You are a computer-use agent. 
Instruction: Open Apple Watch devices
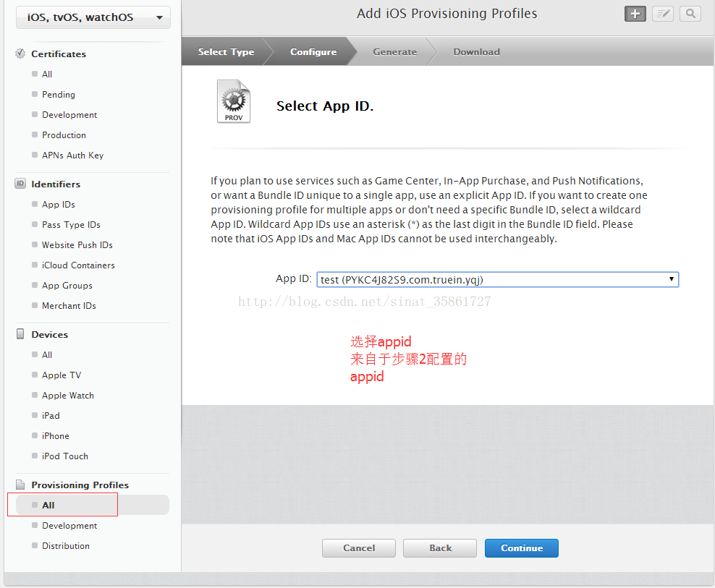tap(67, 396)
